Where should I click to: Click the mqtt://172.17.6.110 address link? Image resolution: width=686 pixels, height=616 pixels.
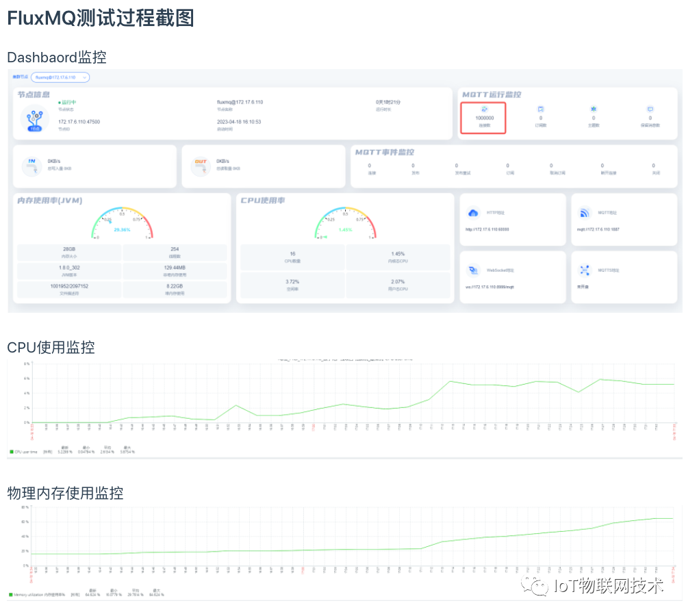598,230
